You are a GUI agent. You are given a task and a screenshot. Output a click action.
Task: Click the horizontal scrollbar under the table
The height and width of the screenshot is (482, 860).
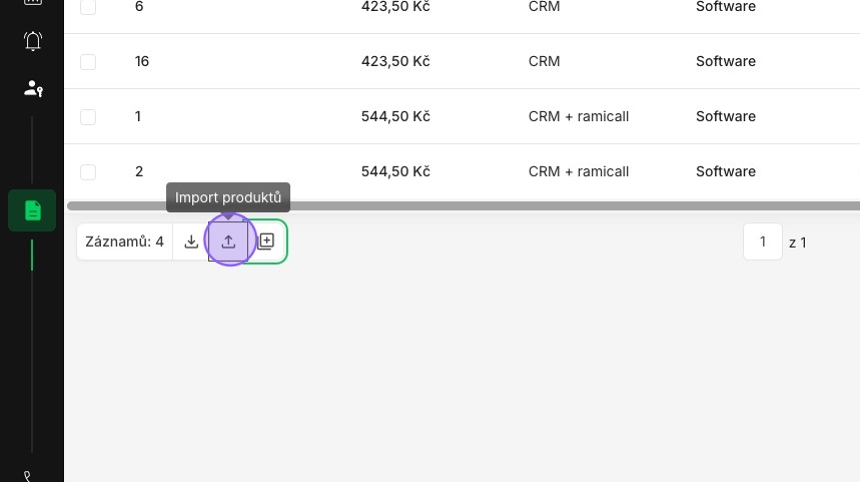[463, 206]
